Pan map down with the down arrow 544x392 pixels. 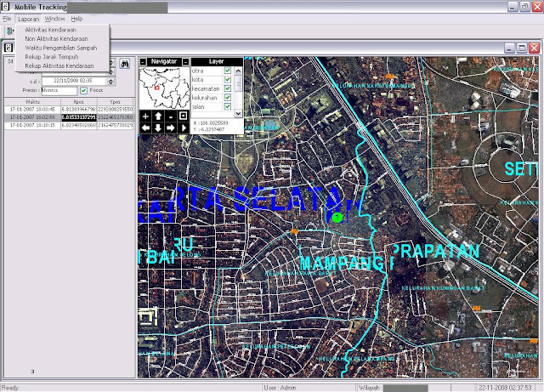click(157, 128)
